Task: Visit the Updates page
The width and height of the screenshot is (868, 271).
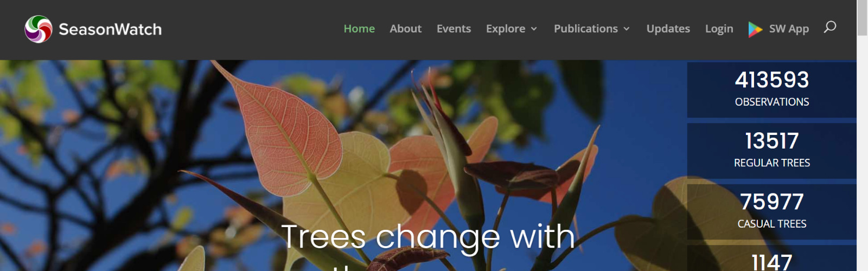Action: click(668, 29)
